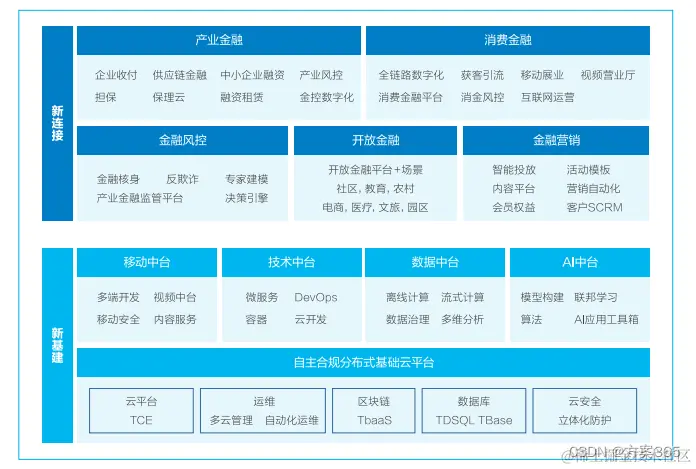Select 专家建模 text
This screenshot has width=696, height=469.
(x=246, y=179)
